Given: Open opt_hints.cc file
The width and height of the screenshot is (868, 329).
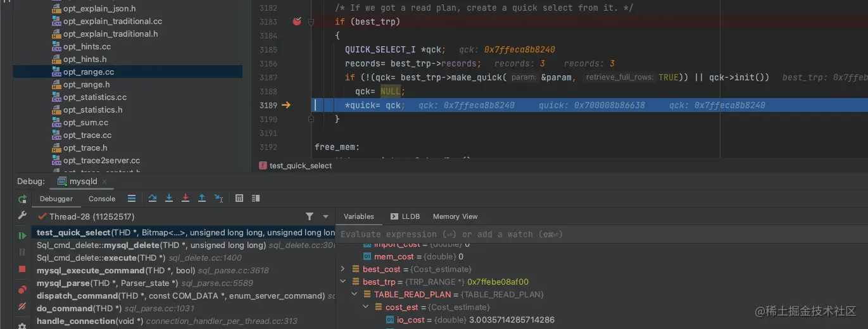Looking at the screenshot, I should [87, 47].
